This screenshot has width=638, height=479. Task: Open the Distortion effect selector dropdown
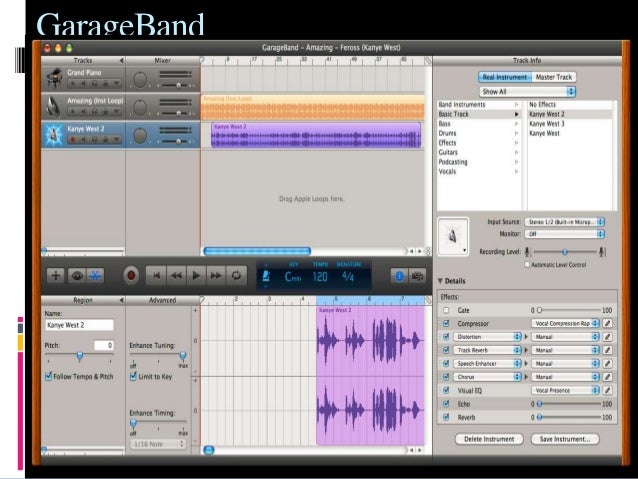[487, 337]
